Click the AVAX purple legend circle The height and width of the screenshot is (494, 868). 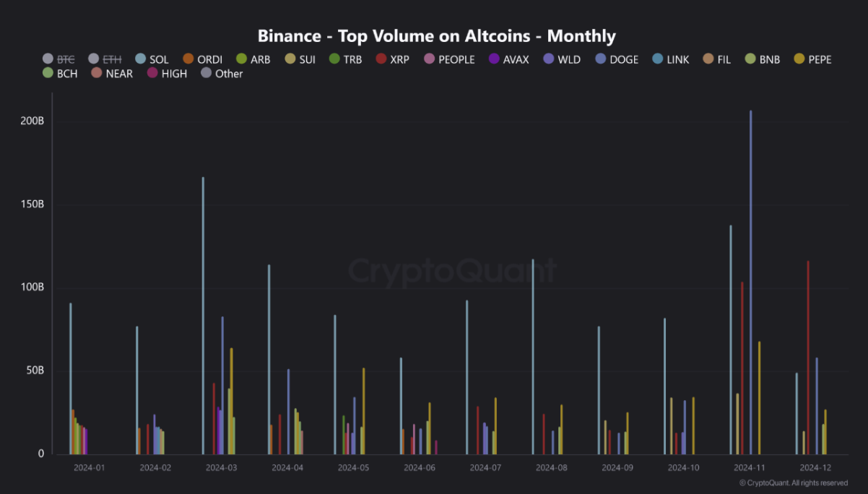494,59
